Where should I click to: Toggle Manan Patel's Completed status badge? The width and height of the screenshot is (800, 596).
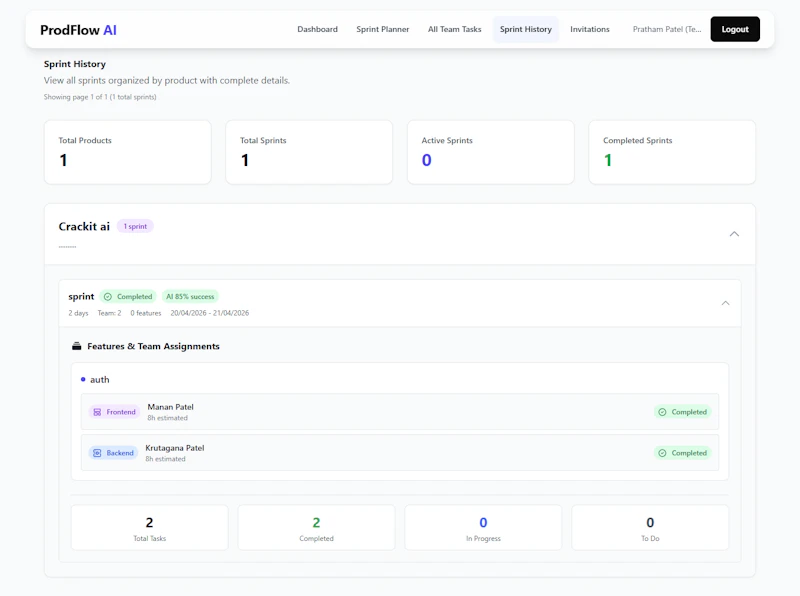684,411
